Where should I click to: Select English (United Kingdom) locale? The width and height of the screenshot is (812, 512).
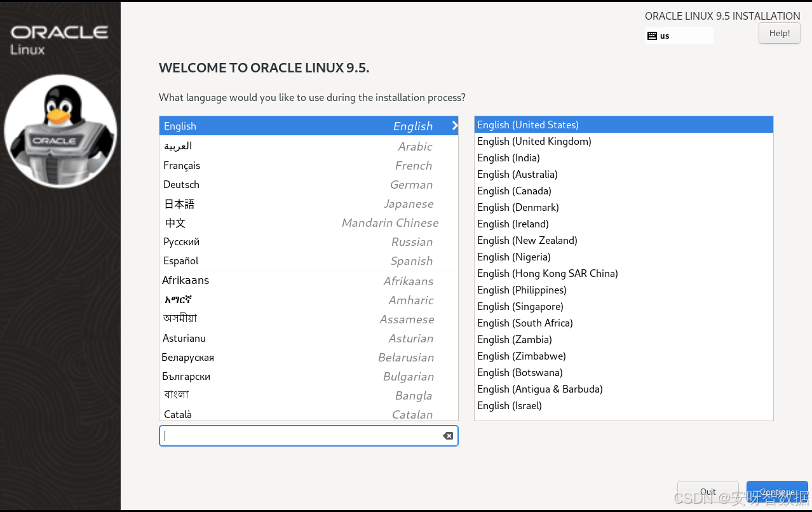(x=624, y=141)
